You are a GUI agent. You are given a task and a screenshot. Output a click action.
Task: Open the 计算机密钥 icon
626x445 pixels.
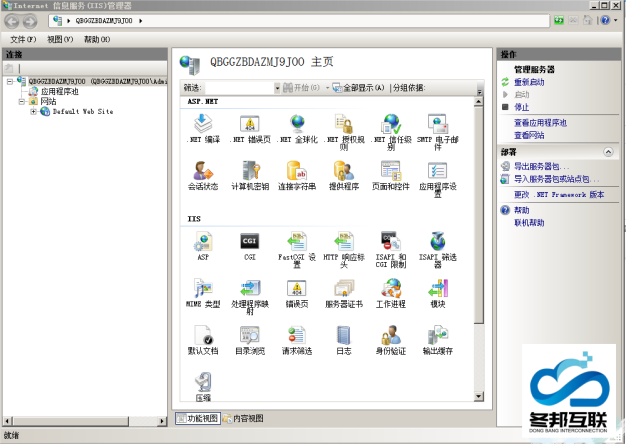250,175
